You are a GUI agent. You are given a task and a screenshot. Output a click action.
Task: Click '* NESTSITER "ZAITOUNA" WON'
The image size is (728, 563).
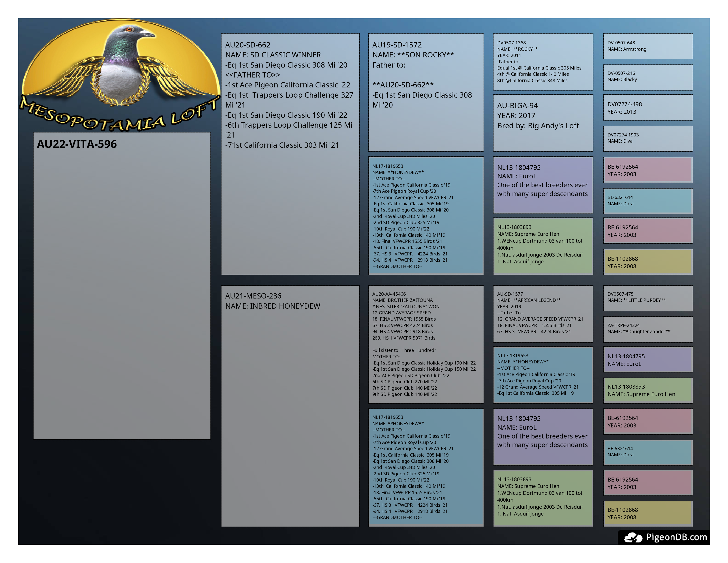click(x=406, y=307)
